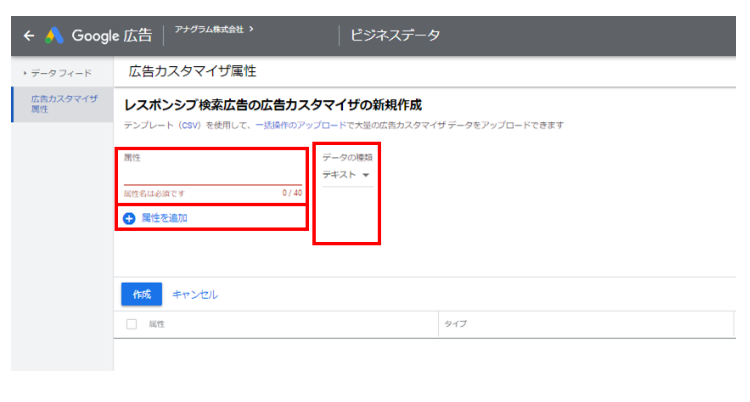Click the 属性を追加 link text
750x402 pixels.
click(x=164, y=218)
